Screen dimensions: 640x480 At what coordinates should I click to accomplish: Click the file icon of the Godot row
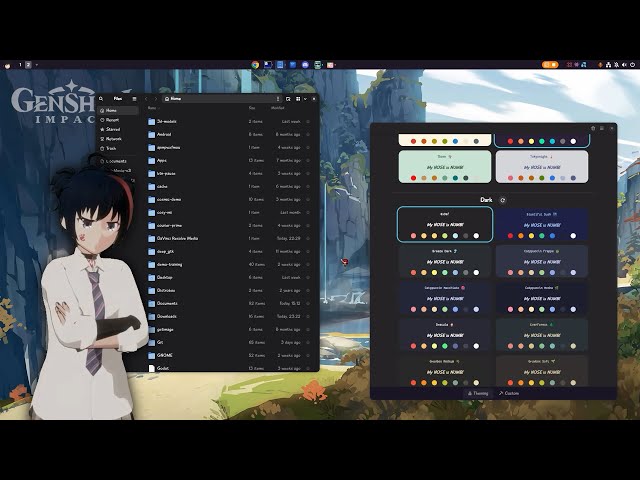151,368
